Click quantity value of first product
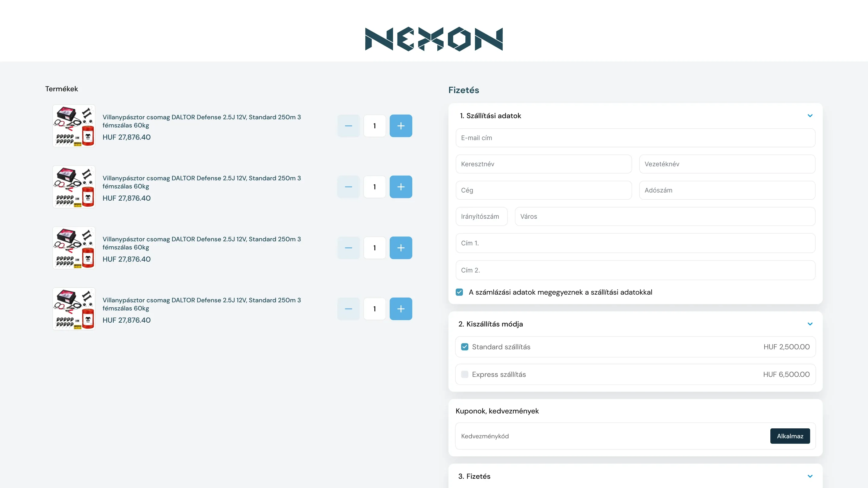The image size is (868, 488). point(374,126)
